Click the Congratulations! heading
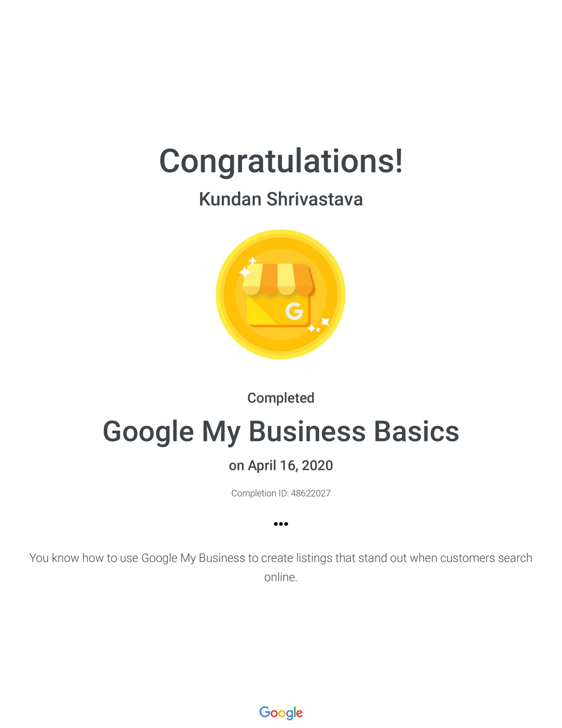562x728 pixels. tap(281, 161)
